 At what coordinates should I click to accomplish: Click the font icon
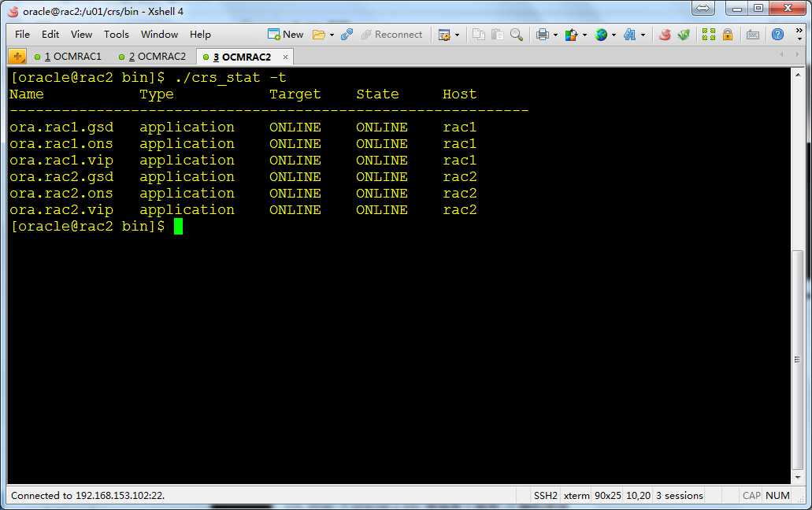[630, 35]
